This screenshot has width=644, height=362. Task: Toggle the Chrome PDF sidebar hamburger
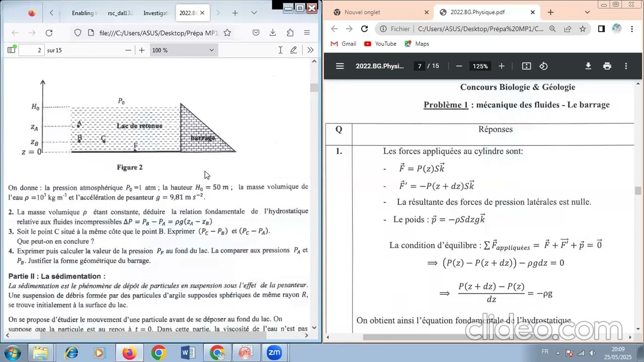[x=340, y=66]
